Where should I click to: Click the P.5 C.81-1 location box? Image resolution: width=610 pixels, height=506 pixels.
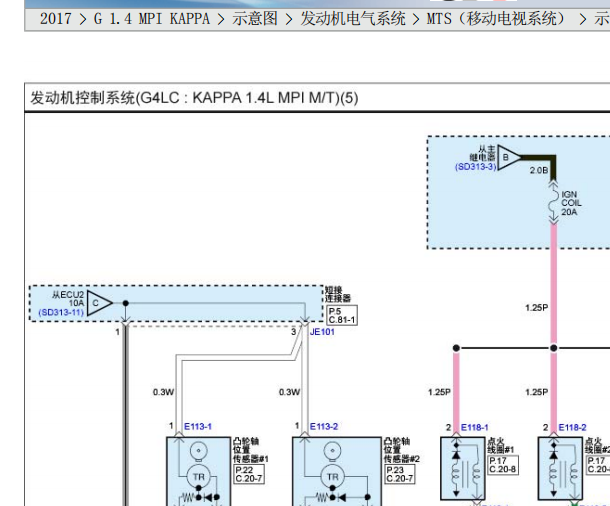pos(342,315)
